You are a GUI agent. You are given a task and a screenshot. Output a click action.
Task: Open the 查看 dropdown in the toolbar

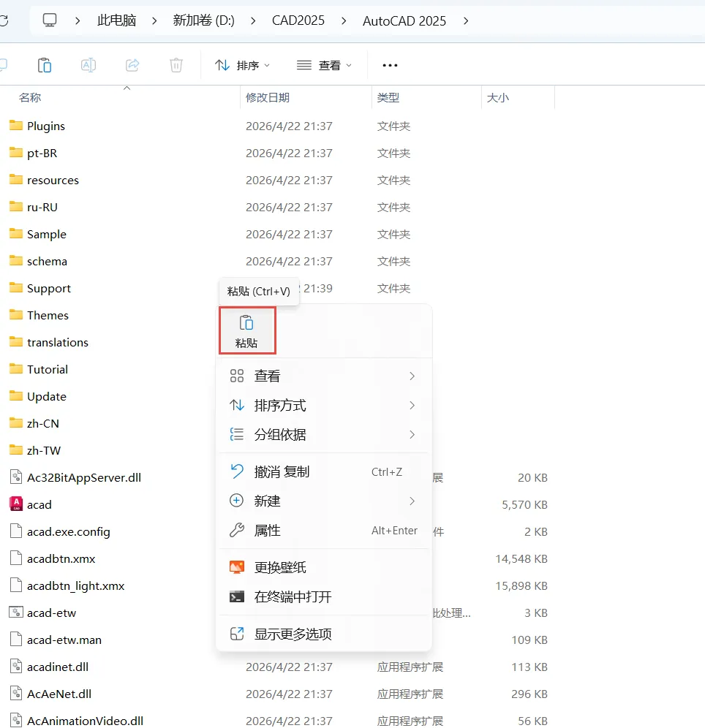(324, 66)
